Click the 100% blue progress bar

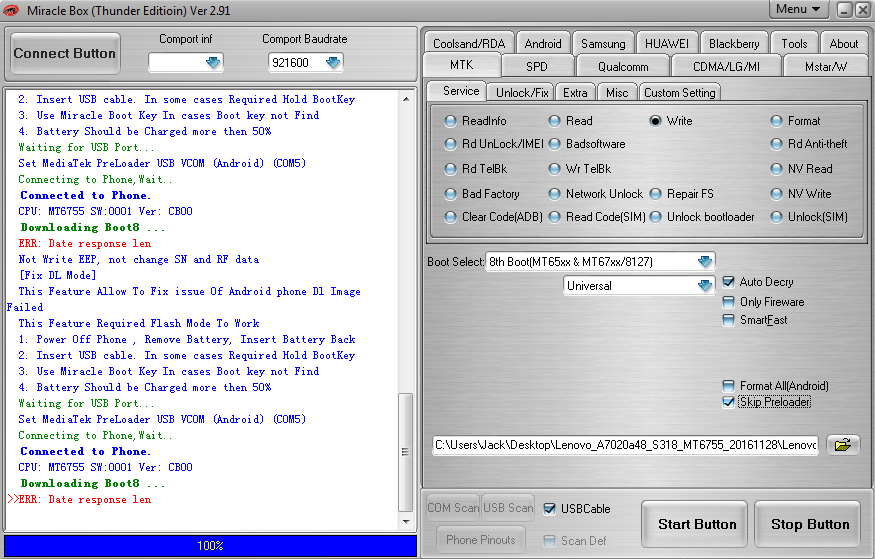coord(210,546)
